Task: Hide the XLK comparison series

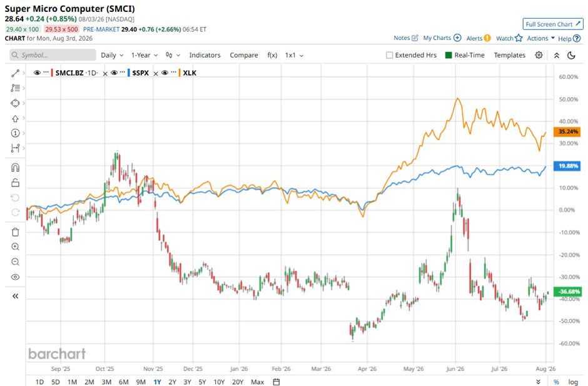Action: click(x=165, y=73)
